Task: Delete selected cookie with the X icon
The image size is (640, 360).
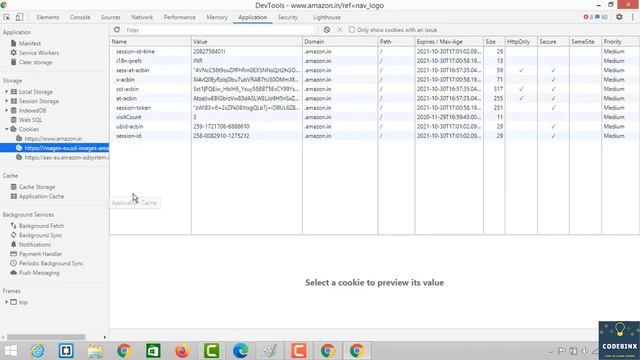Action: pos(340,30)
